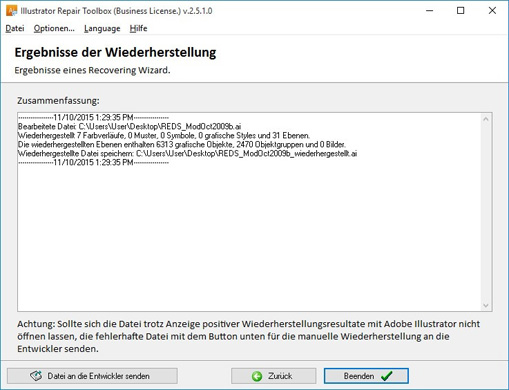Viewport: 509px width, 390px height.
Task: Click the Illustrator Repair Toolbox app icon
Action: [x=11, y=11]
